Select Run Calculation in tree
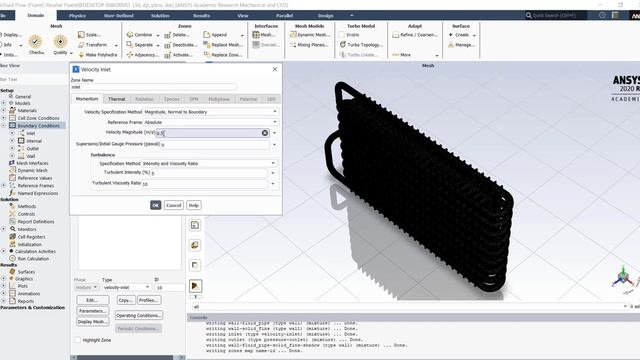Image resolution: width=640 pixels, height=360 pixels. 33,259
